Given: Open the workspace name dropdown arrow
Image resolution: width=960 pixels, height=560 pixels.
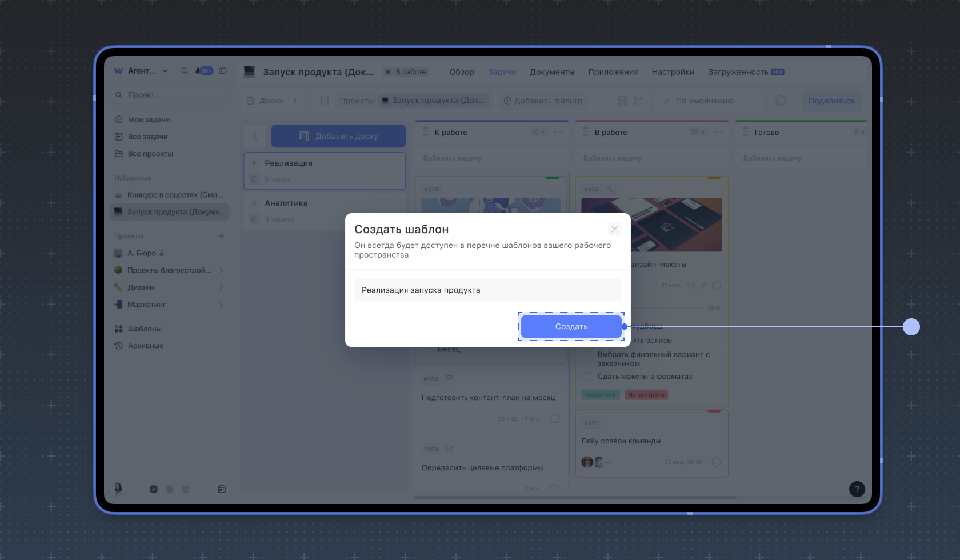Looking at the screenshot, I should [165, 71].
